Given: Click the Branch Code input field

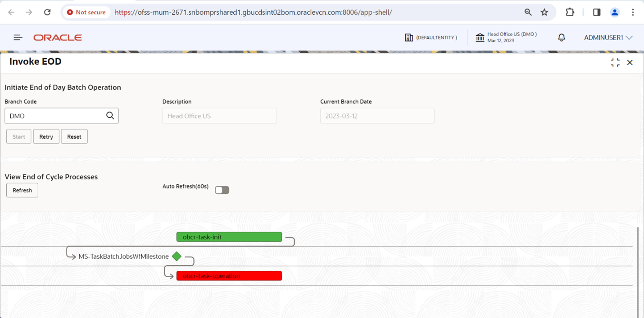Looking at the screenshot, I should (62, 116).
